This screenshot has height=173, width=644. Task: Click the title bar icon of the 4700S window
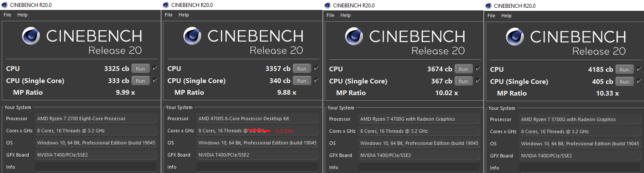(166, 5)
